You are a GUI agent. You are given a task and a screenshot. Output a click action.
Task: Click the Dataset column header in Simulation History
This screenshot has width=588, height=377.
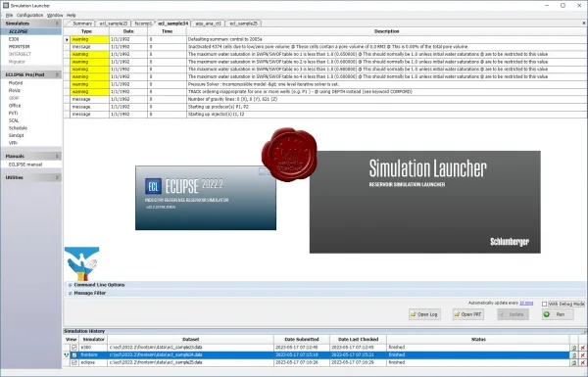click(x=190, y=339)
